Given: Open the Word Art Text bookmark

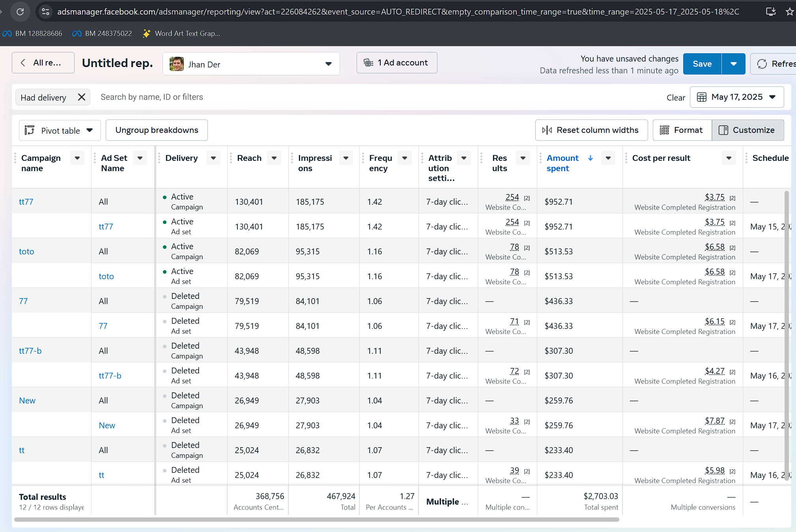Looking at the screenshot, I should click(x=181, y=34).
